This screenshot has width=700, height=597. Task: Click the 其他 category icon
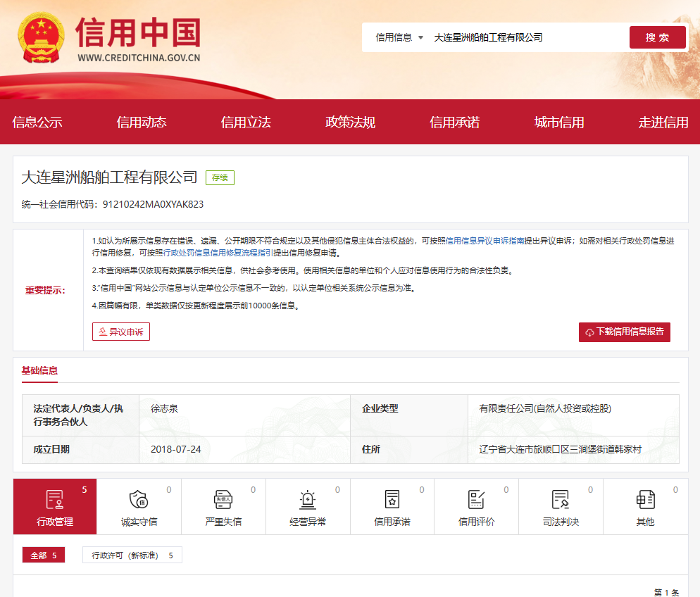(x=645, y=499)
